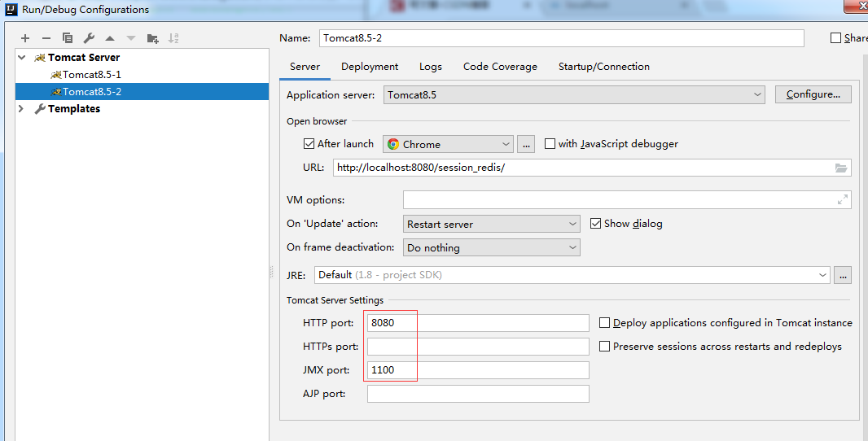868x441 pixels.
Task: Toggle the Share checkbox
Action: click(x=836, y=38)
